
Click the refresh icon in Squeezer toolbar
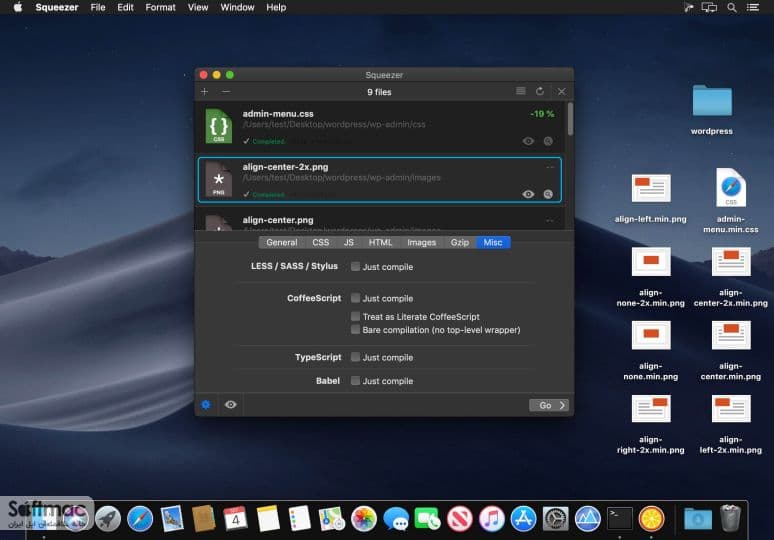point(540,91)
